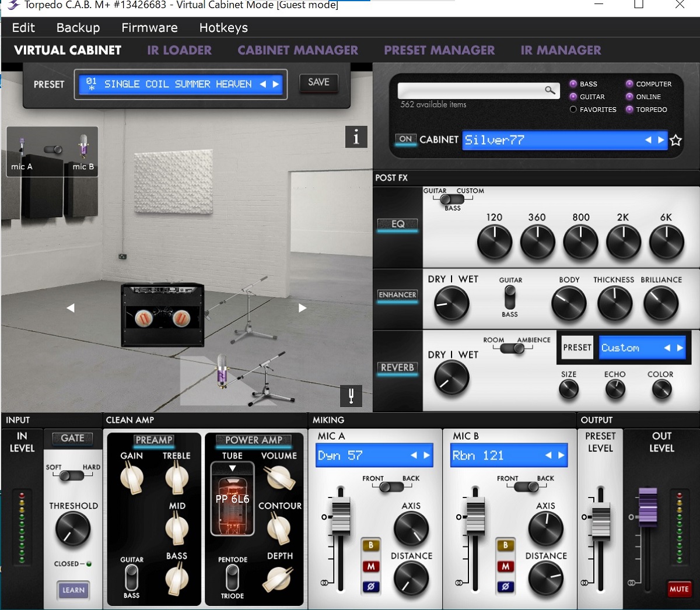Click the power amp VOLUME knob

279,478
